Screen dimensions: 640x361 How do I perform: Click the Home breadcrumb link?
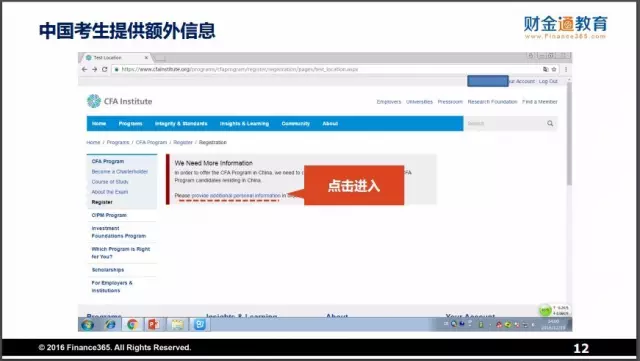click(x=93, y=142)
